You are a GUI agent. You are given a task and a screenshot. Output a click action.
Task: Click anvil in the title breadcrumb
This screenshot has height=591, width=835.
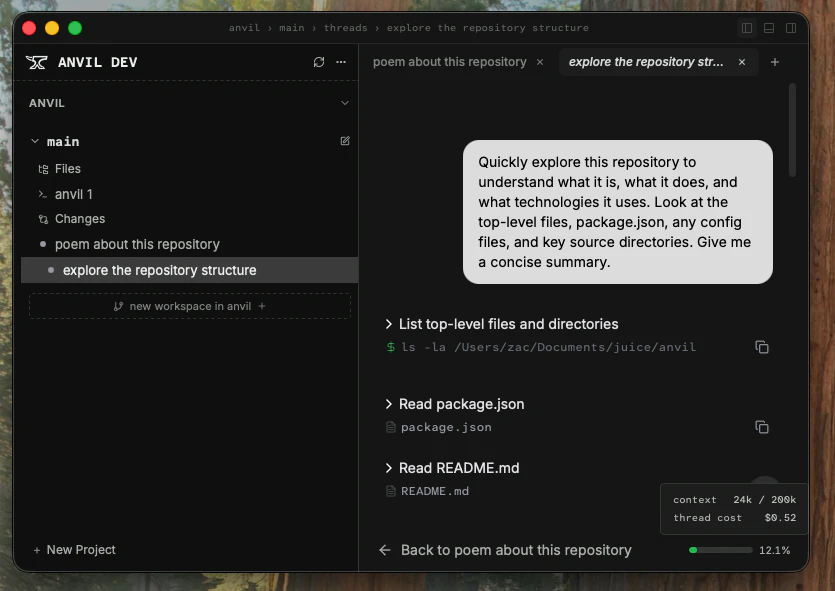click(x=244, y=28)
